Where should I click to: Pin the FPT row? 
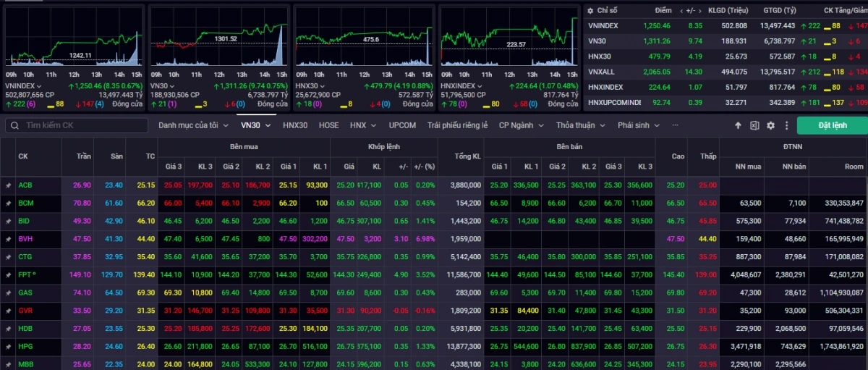click(x=8, y=275)
